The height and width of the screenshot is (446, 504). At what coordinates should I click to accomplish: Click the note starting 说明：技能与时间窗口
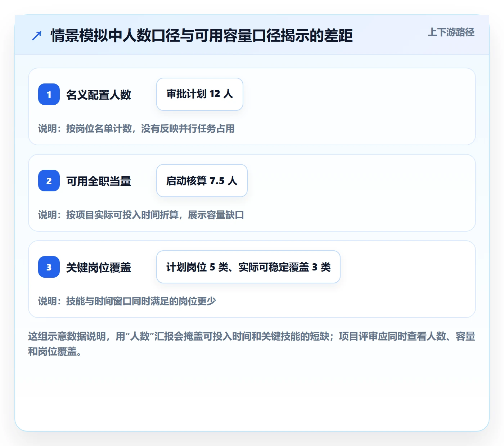pyautogui.click(x=127, y=301)
